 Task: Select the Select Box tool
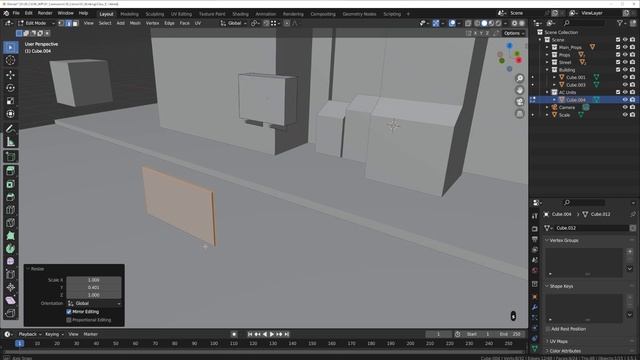pyautogui.click(x=11, y=48)
